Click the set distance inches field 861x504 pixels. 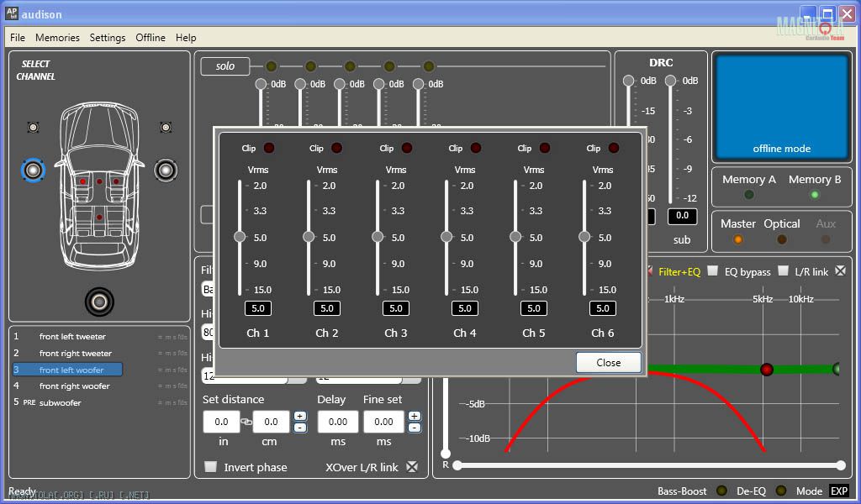(x=221, y=422)
